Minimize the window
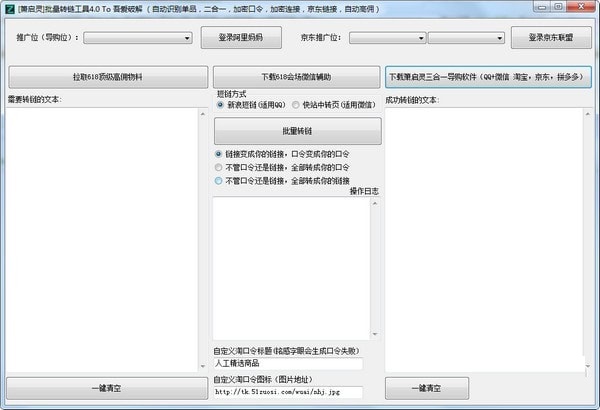Screen dimensions: 600x410 [542, 7]
